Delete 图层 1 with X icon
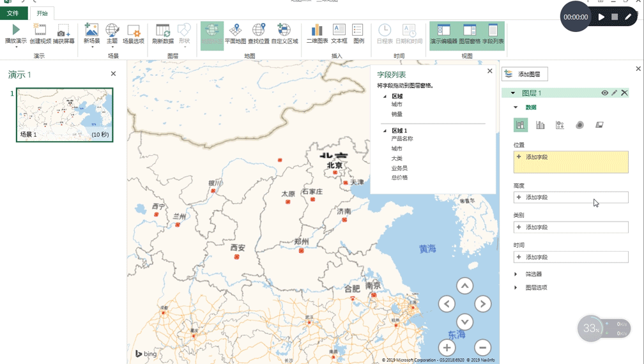The width and height of the screenshot is (644, 364). coord(624,93)
